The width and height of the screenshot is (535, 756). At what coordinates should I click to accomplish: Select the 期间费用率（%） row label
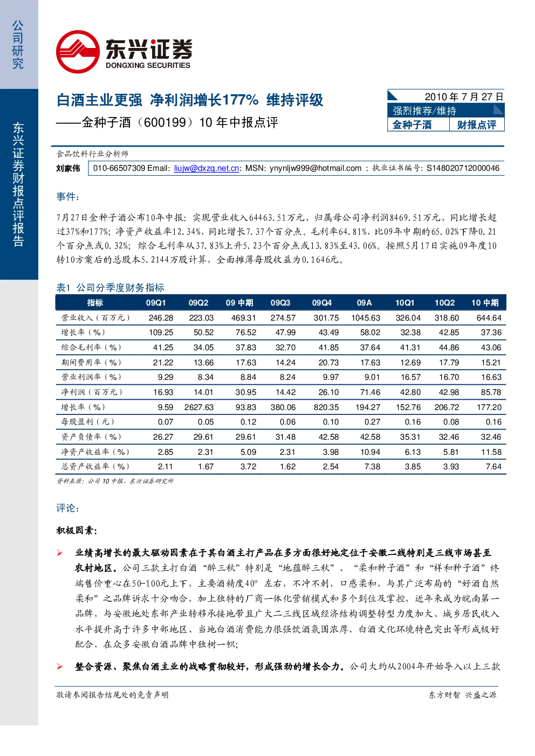click(x=91, y=363)
